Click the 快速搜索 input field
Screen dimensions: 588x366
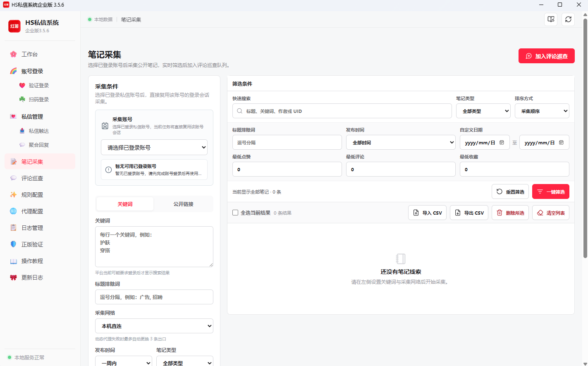pyautogui.click(x=342, y=111)
